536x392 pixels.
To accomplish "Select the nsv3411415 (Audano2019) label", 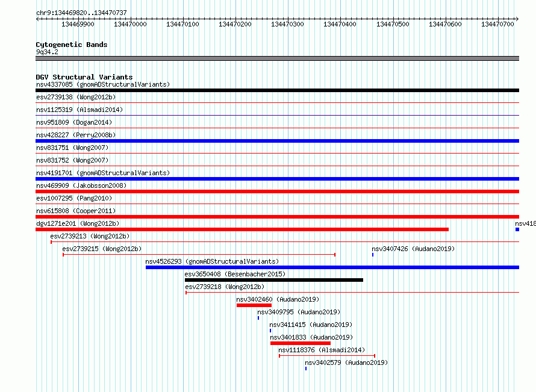I will (x=311, y=325).
